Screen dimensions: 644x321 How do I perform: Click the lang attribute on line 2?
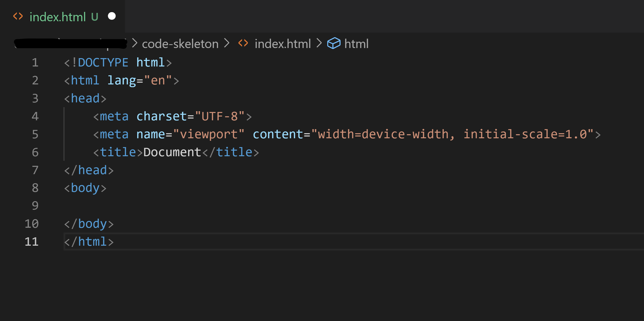[122, 81]
